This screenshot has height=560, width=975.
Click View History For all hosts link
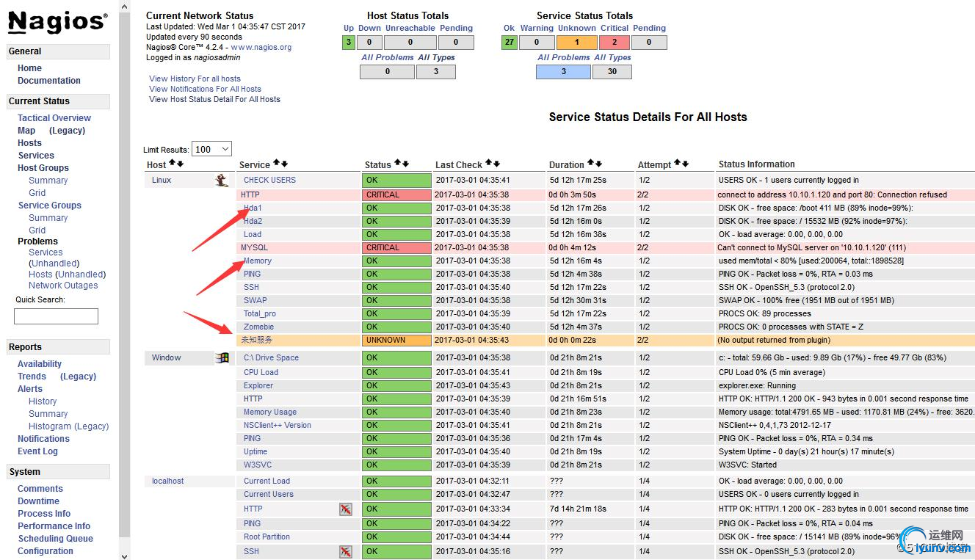195,79
